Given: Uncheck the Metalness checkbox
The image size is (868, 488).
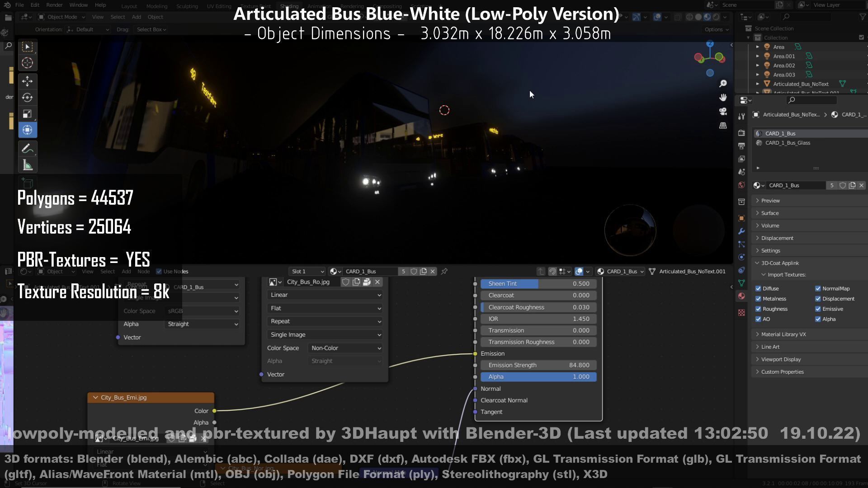Looking at the screenshot, I should click(758, 299).
